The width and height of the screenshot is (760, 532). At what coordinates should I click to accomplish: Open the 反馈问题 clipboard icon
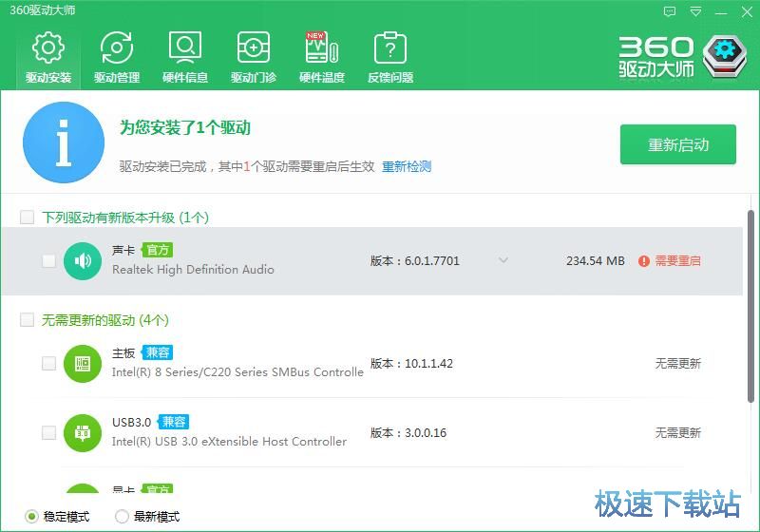390,47
